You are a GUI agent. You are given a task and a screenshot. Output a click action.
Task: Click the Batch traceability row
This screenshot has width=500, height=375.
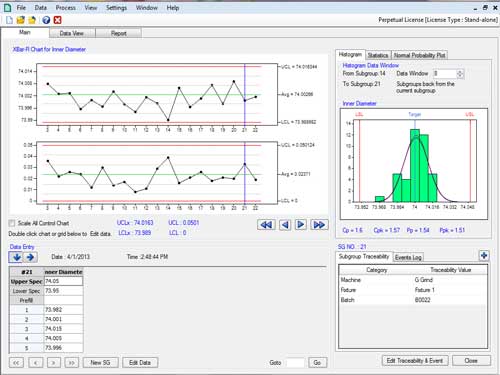click(x=413, y=300)
